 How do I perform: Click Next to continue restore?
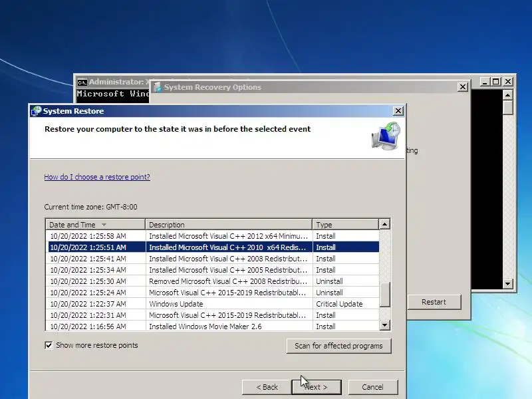317,387
